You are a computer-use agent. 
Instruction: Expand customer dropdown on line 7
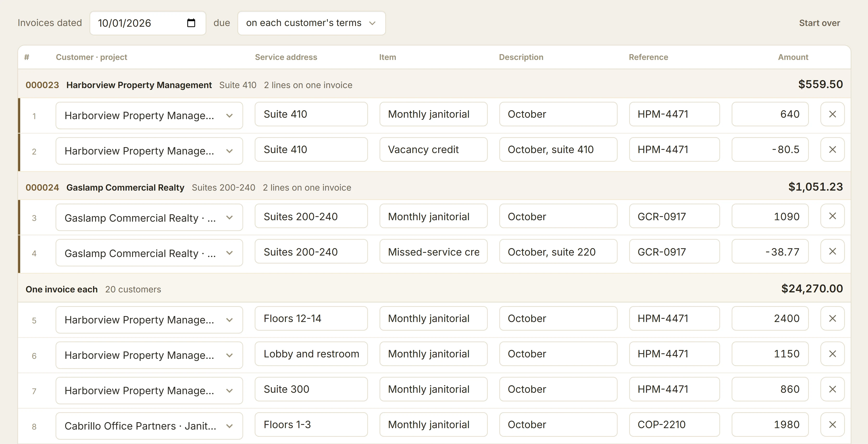point(149,391)
